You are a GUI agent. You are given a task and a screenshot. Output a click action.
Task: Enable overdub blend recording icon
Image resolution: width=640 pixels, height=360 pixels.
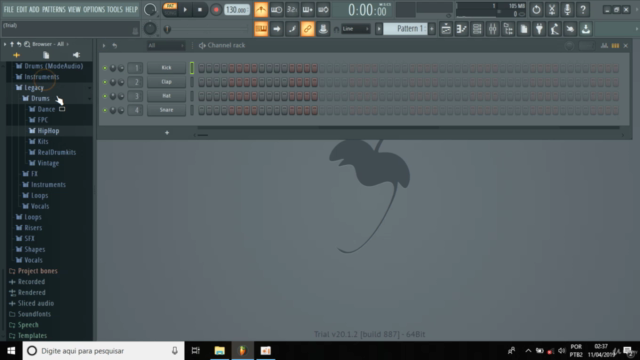coord(307,9)
